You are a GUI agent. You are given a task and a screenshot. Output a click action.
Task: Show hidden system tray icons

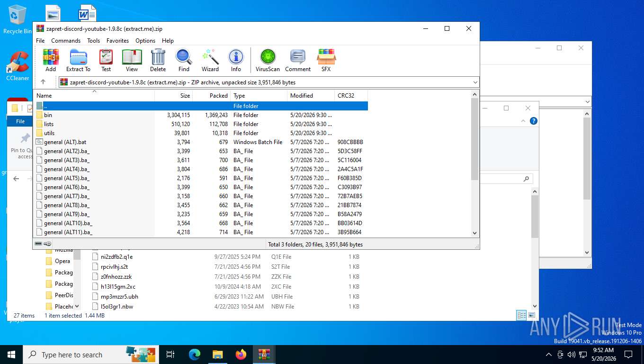[549, 355]
